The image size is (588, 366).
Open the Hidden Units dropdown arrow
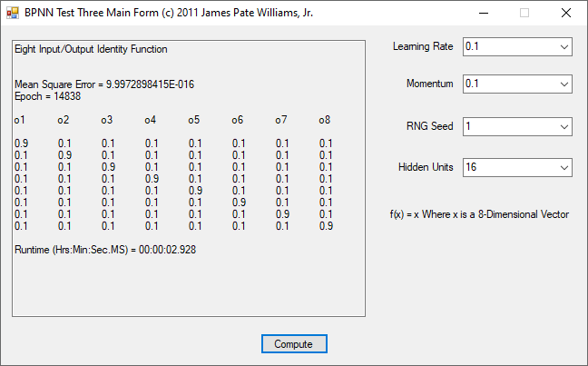tap(563, 167)
